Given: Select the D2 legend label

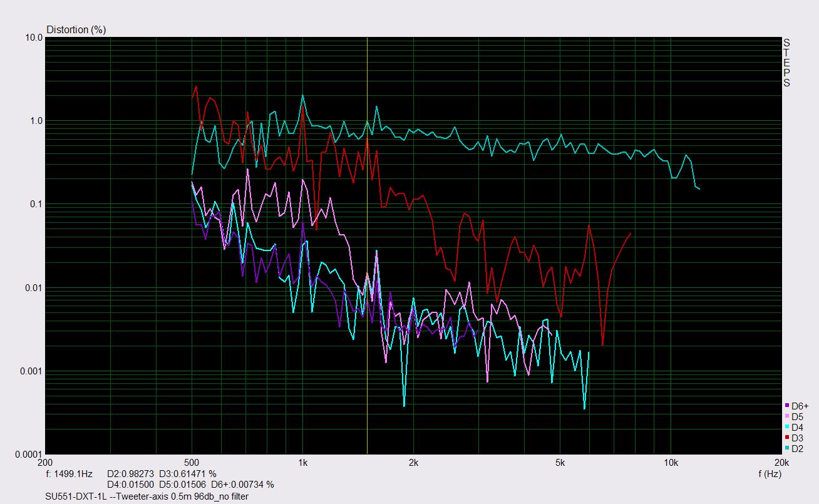Looking at the screenshot, I should (797, 448).
